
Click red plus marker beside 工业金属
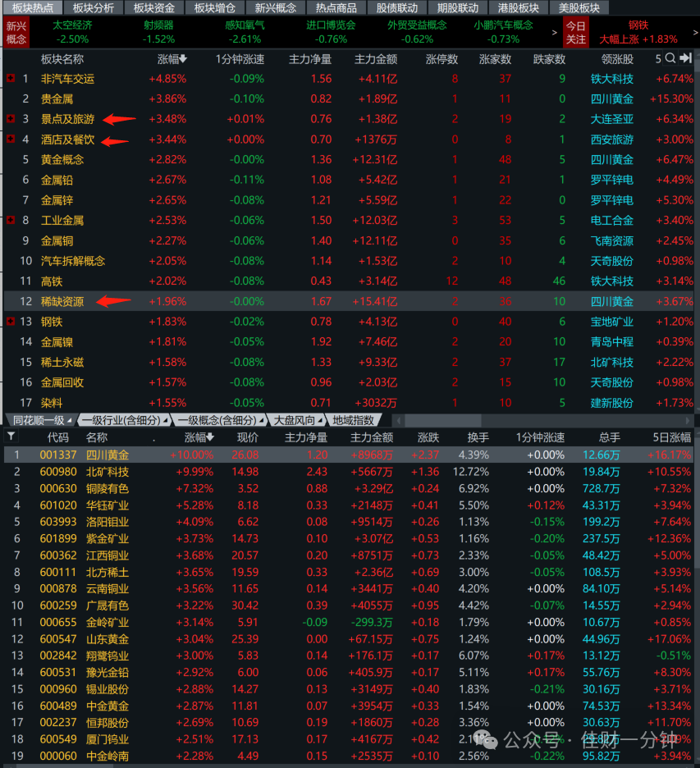point(11,220)
